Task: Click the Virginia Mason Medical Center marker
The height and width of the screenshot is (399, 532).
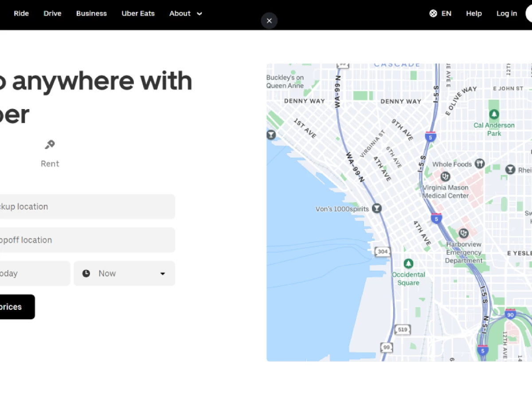Action: pyautogui.click(x=445, y=177)
